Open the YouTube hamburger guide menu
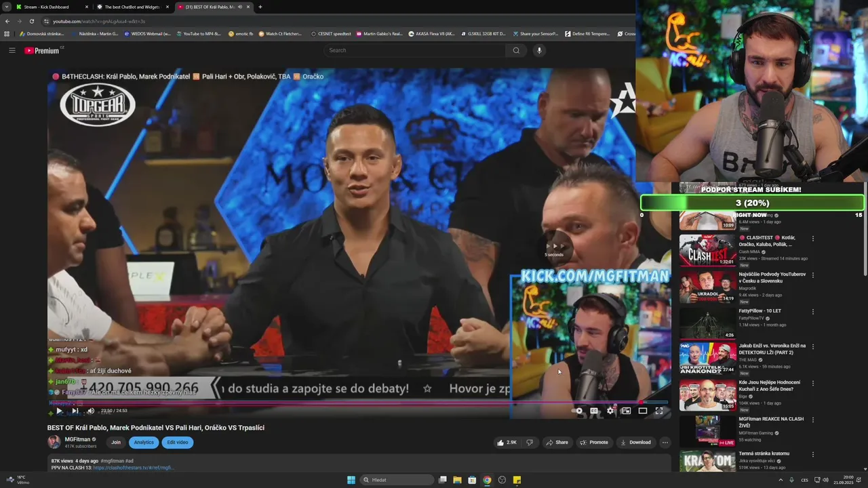This screenshot has width=868, height=488. coord(12,50)
